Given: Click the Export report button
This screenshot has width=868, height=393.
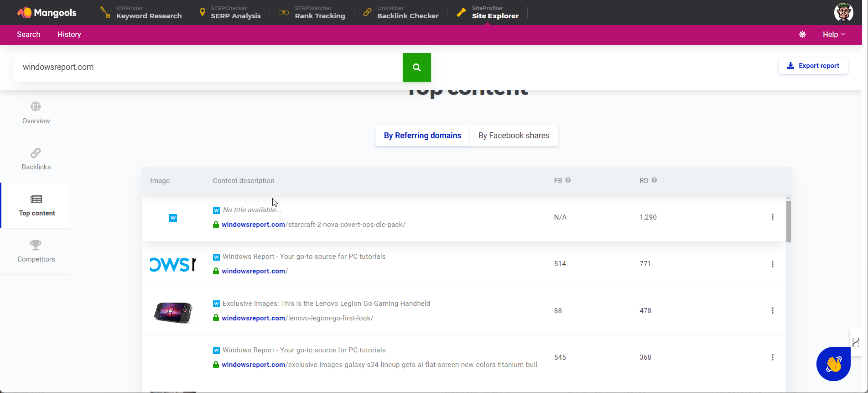Looking at the screenshot, I should [813, 66].
